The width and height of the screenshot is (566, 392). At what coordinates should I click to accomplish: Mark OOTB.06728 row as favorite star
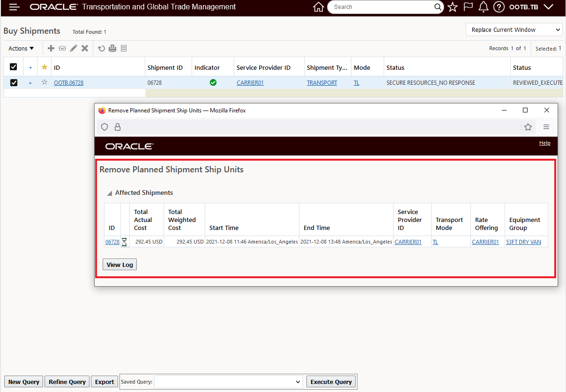pos(45,82)
